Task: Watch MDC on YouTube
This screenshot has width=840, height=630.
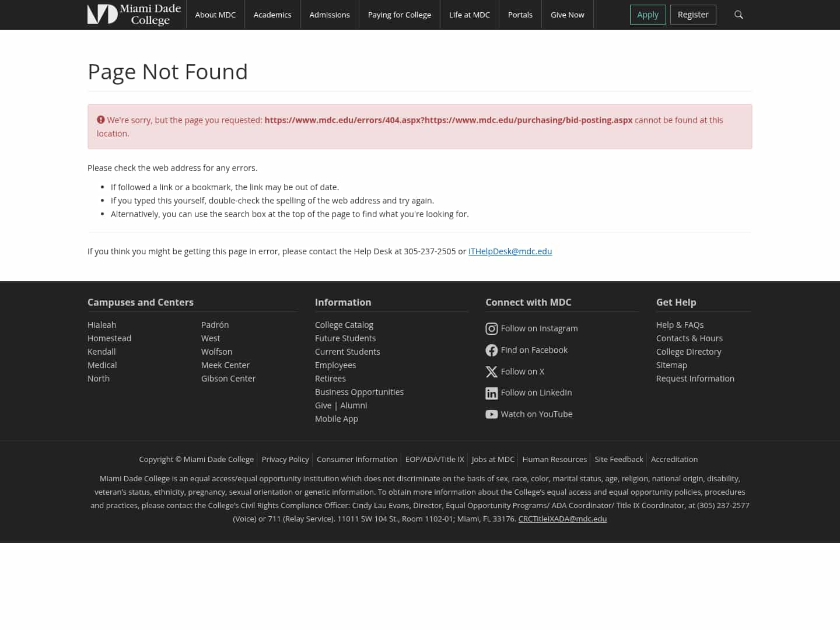Action: 535,414
